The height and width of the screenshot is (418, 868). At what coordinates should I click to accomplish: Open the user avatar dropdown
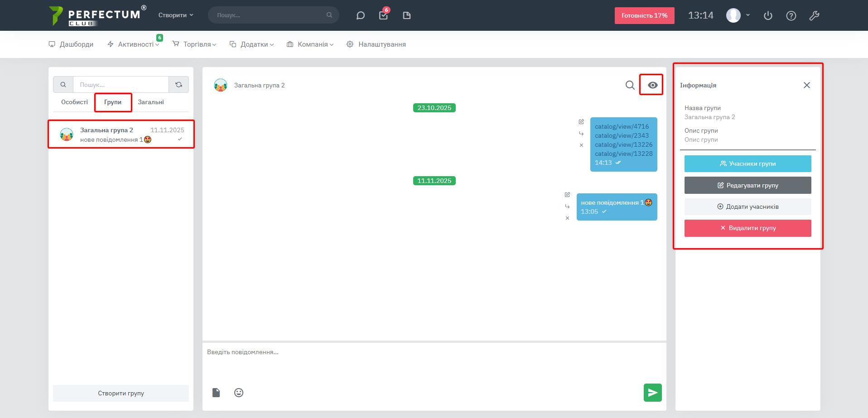pyautogui.click(x=738, y=15)
